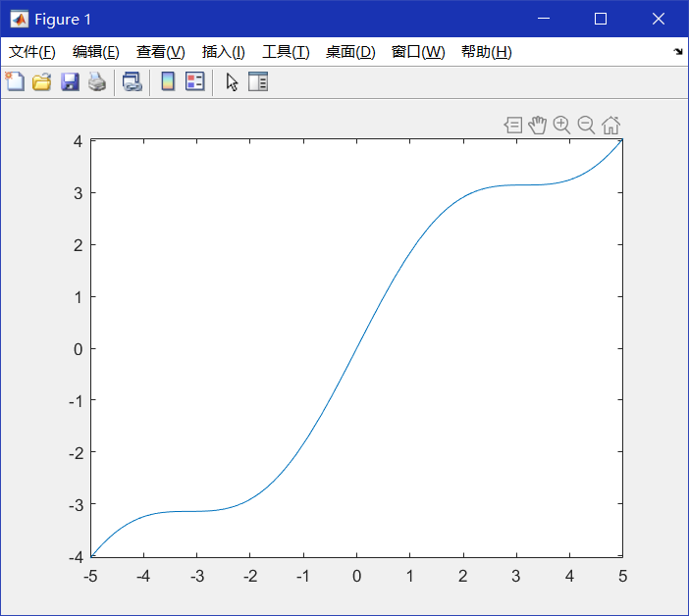
Task: Insert a legend via the toolbar icon
Action: pos(195,81)
